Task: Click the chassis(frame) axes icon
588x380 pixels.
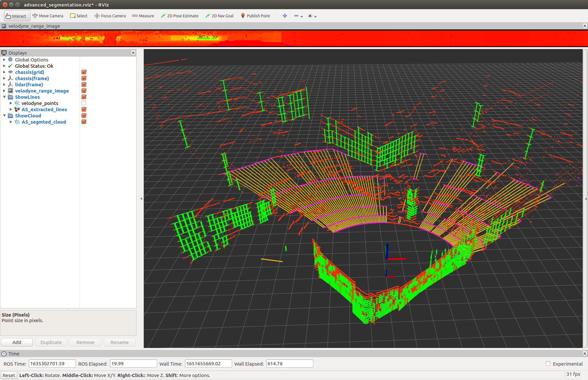Action: 10,78
